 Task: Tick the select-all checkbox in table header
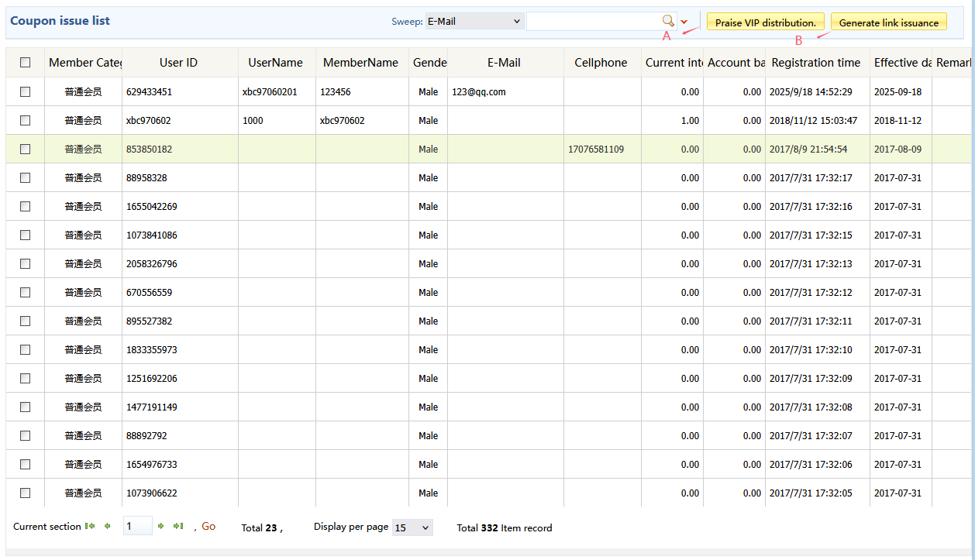click(26, 63)
